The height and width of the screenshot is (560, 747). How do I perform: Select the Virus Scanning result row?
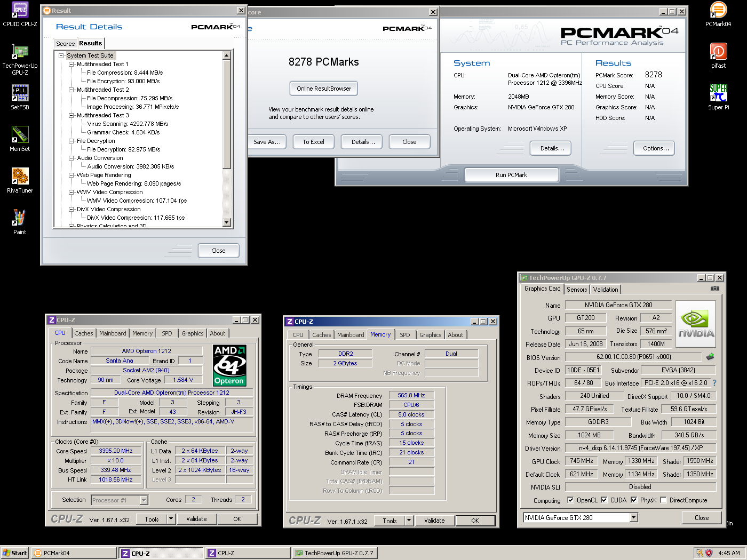[x=128, y=124]
